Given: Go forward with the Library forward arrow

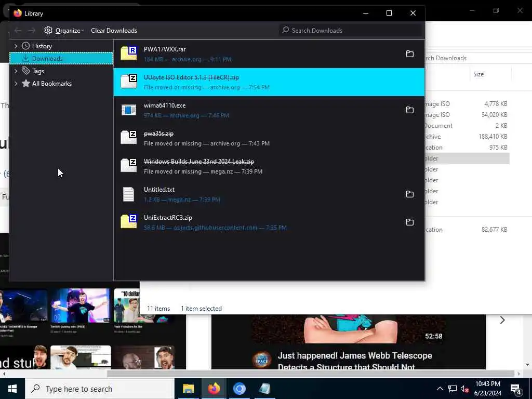Looking at the screenshot, I should pos(32,31).
